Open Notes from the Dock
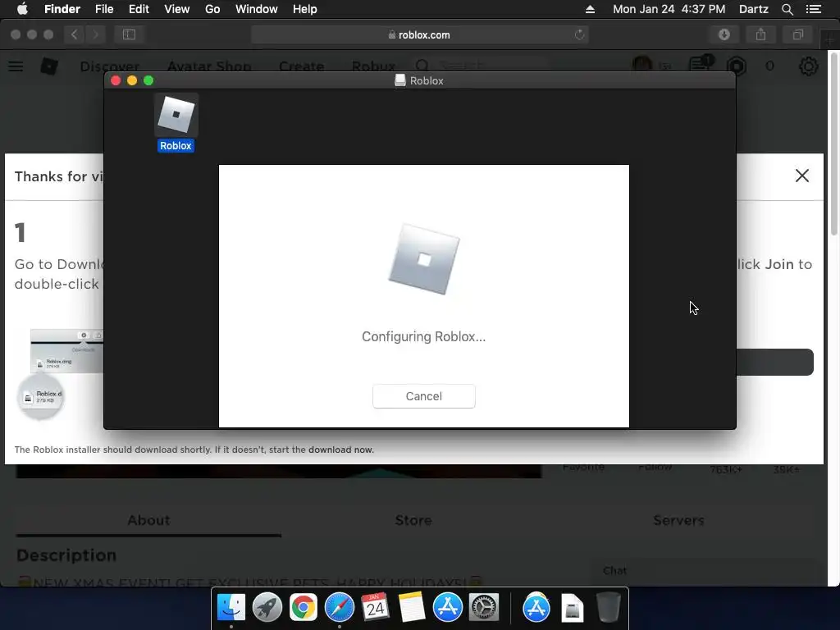The width and height of the screenshot is (840, 630). pos(412,608)
